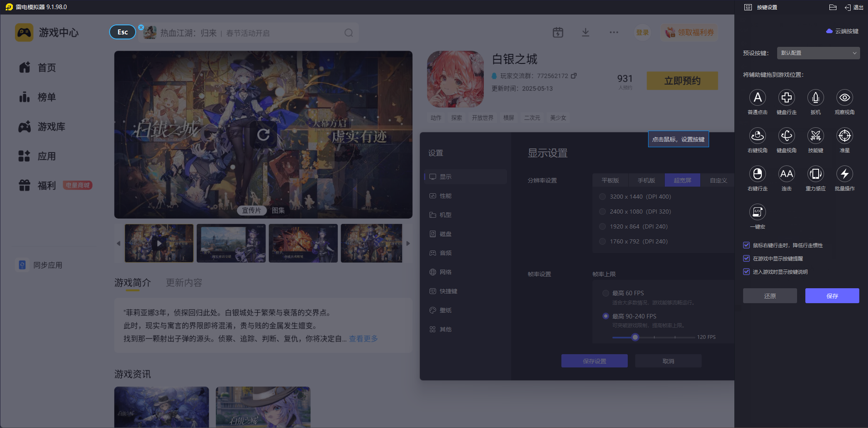Click 立即预约 reserve button
This screenshot has width=868, height=428.
[x=682, y=80]
